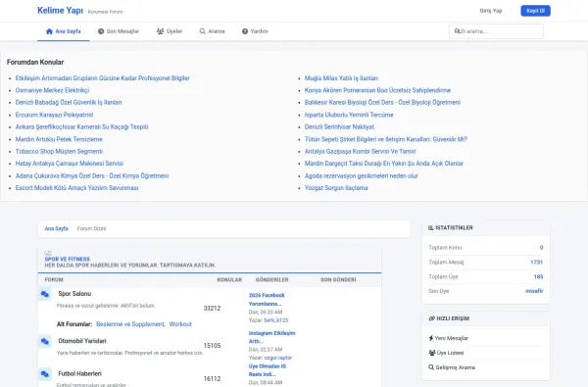This screenshot has height=387, width=588.
Task: Click the chat icon for Otomobil Yarisları forum
Action: pos(45,341)
